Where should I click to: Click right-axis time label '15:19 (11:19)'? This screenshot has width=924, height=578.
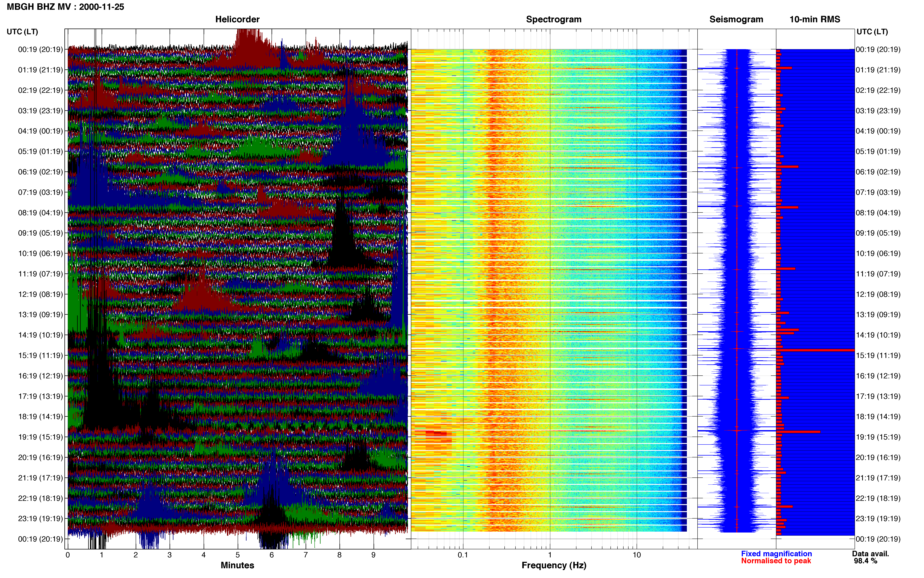(x=878, y=356)
